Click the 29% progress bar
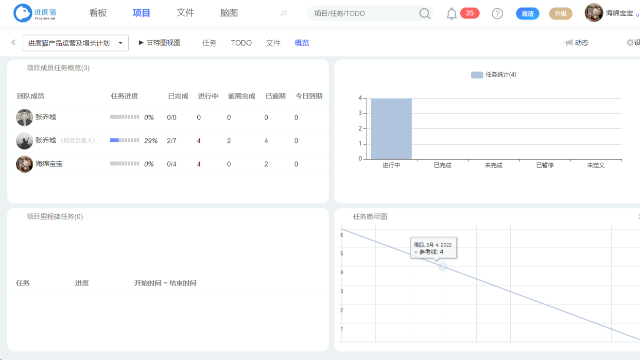 point(124,140)
